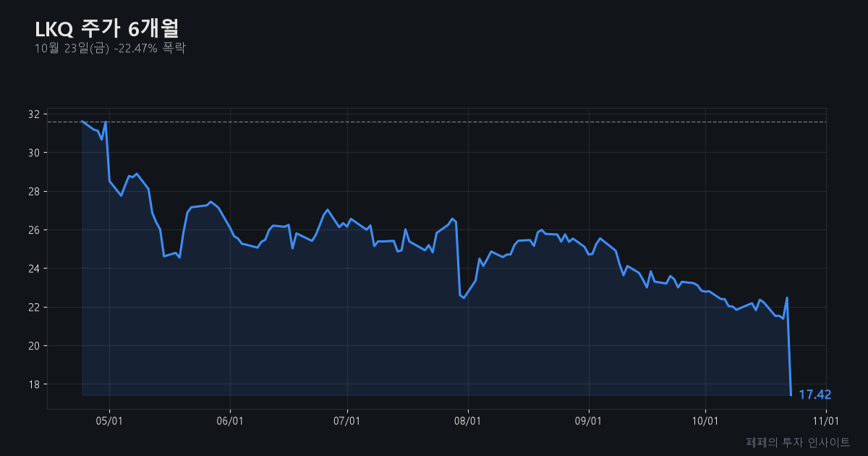Click the y-axis label 32
This screenshot has height=456, width=868.
click(x=34, y=114)
